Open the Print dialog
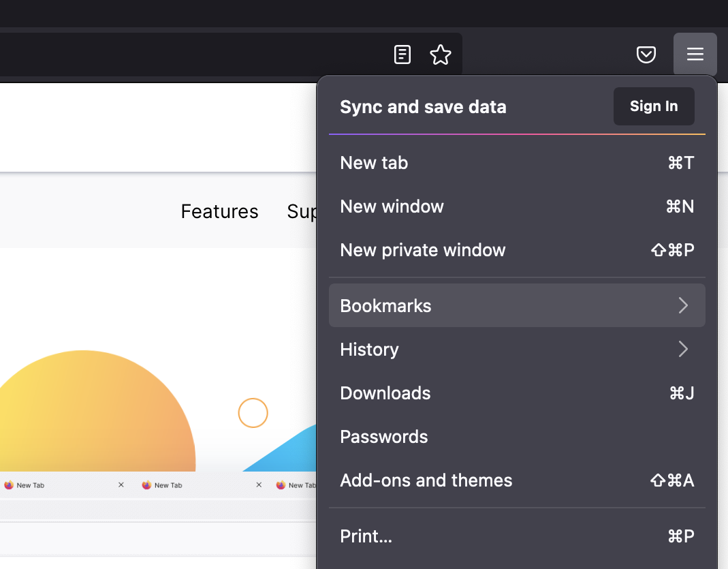Image resolution: width=728 pixels, height=569 pixels. (x=366, y=536)
